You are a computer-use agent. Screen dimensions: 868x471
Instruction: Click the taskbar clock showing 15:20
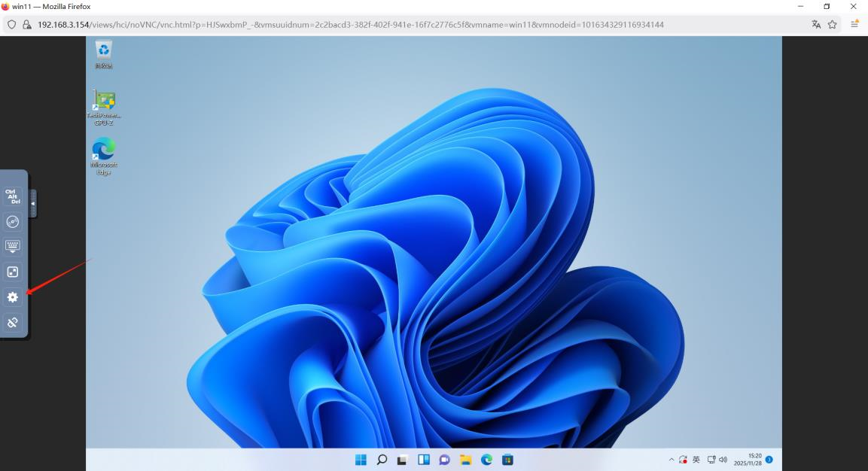[x=748, y=460]
